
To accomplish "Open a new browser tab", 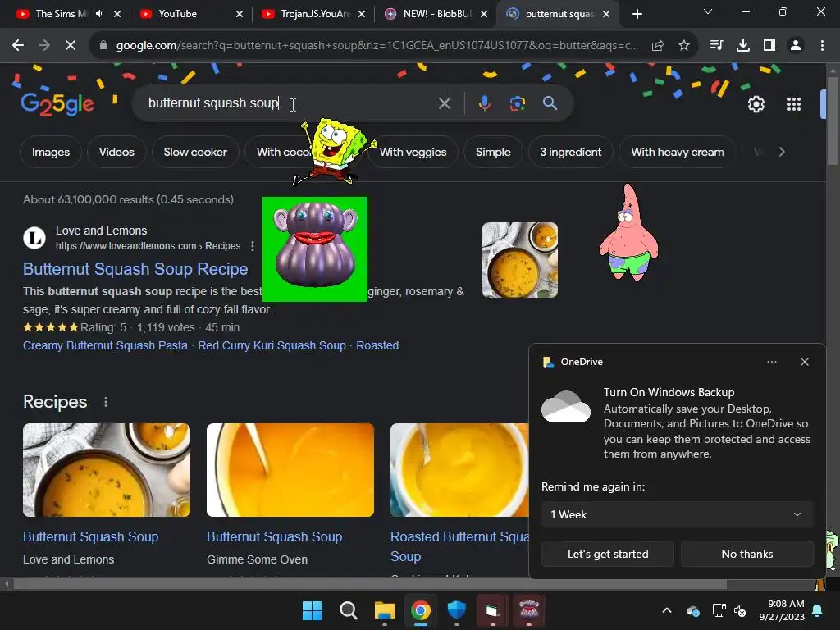I will tap(637, 14).
